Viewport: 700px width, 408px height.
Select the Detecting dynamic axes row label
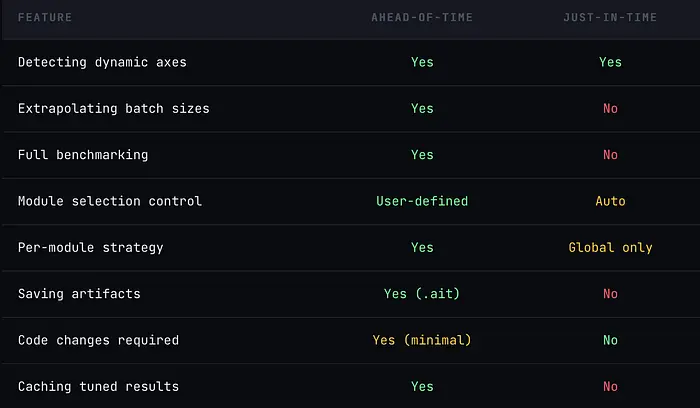[x=102, y=62]
